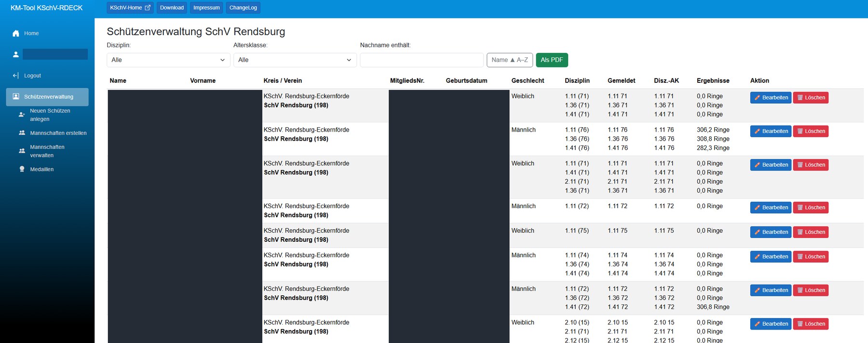Click the add-person icon for Neuen Schützen
Screen dimensions: 868x343
[22, 115]
